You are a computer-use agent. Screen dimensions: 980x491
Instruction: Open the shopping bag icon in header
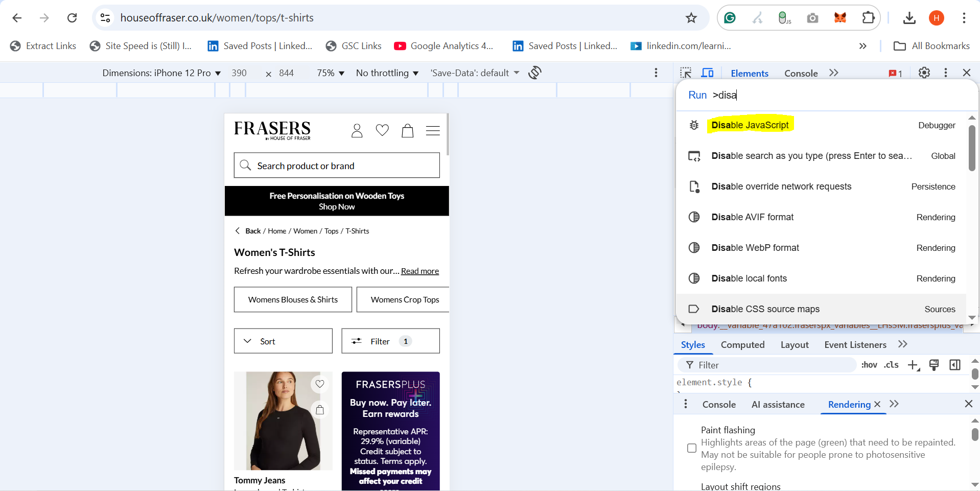tap(407, 131)
